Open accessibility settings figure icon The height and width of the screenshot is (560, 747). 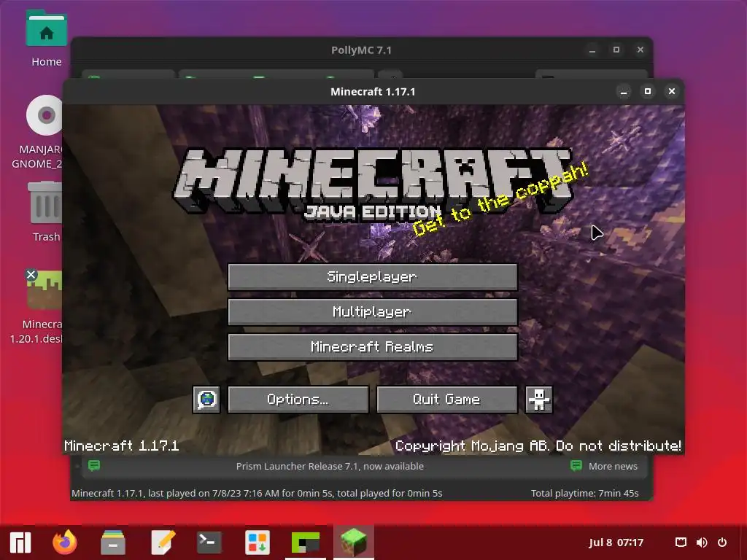tap(539, 399)
